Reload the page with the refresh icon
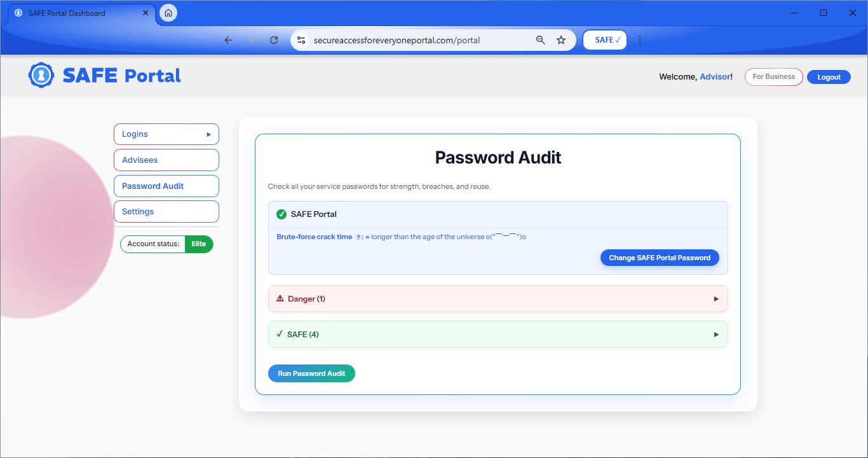 pyautogui.click(x=274, y=40)
